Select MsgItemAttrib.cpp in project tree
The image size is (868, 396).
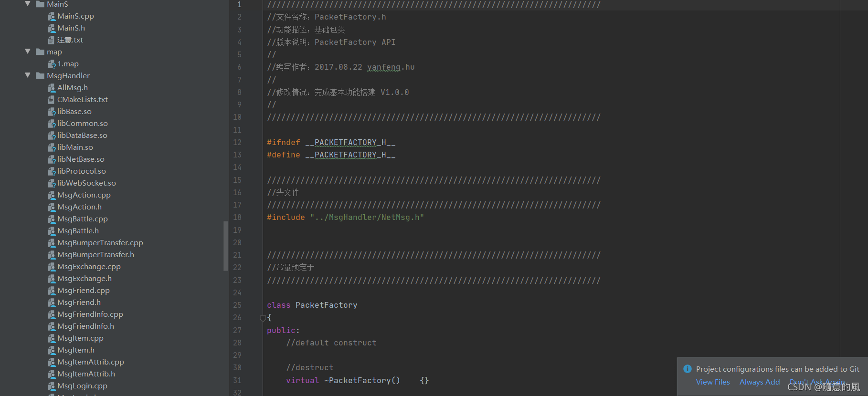[91, 362]
